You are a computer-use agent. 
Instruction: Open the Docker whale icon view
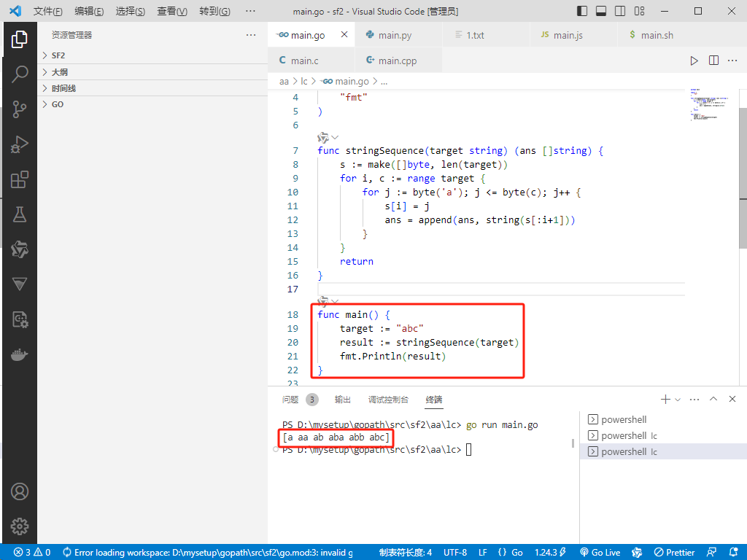pyautogui.click(x=20, y=355)
